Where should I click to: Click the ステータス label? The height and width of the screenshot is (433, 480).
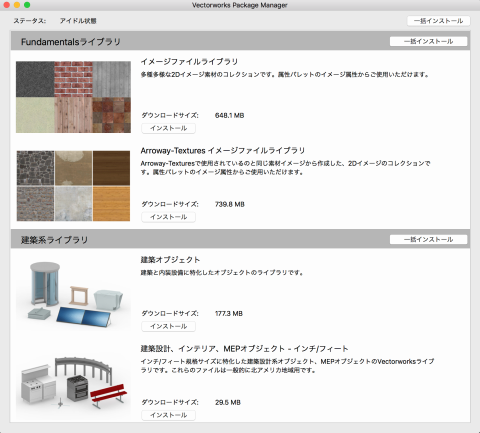[x=30, y=21]
